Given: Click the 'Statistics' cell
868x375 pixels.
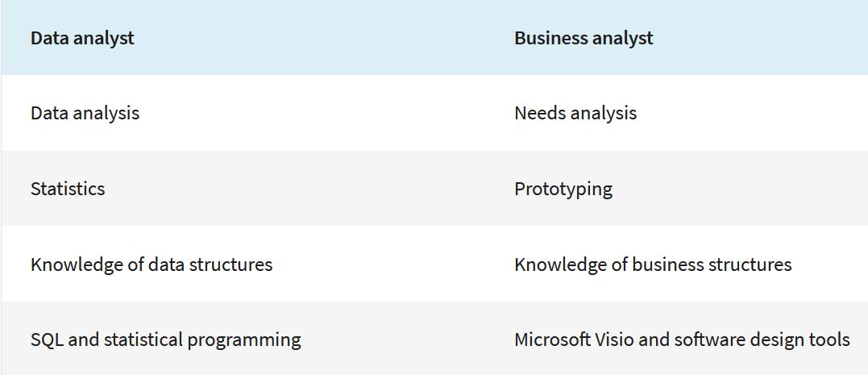Looking at the screenshot, I should click(x=68, y=189).
